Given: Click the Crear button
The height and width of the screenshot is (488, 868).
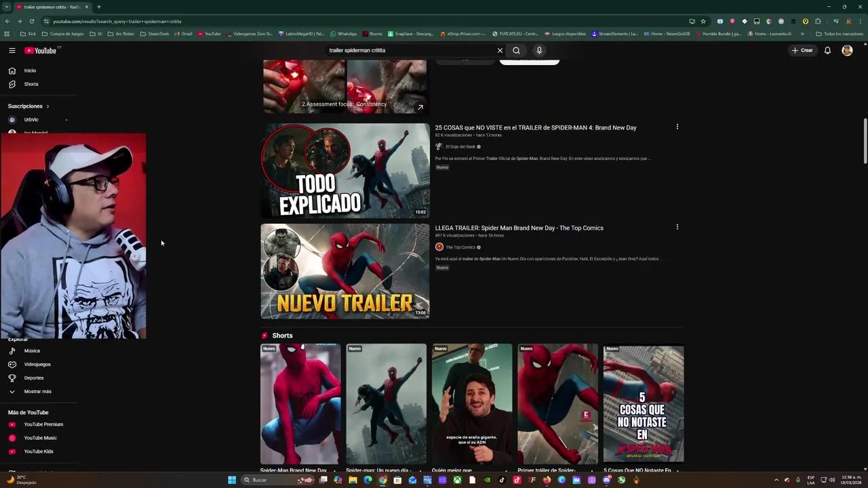Looking at the screenshot, I should [x=802, y=50].
